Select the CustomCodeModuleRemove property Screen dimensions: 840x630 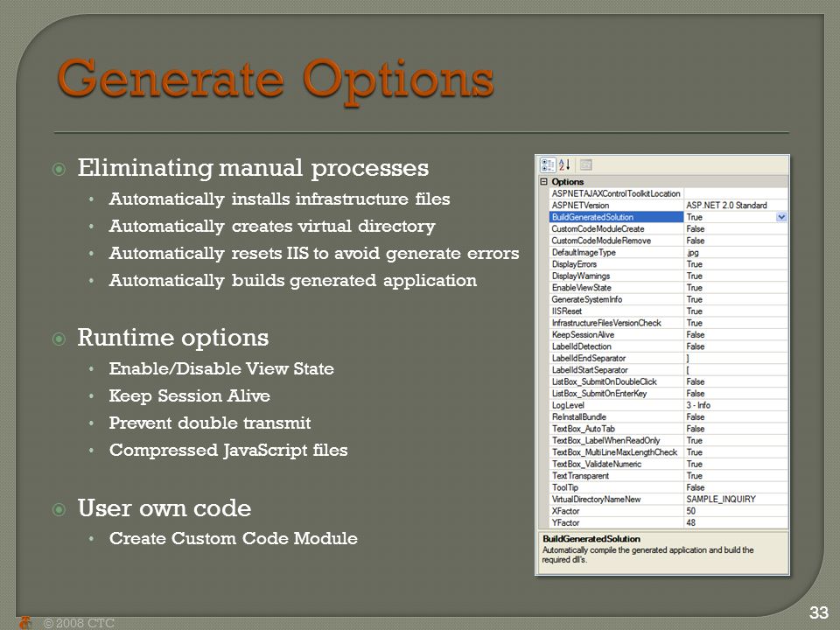[x=616, y=241]
